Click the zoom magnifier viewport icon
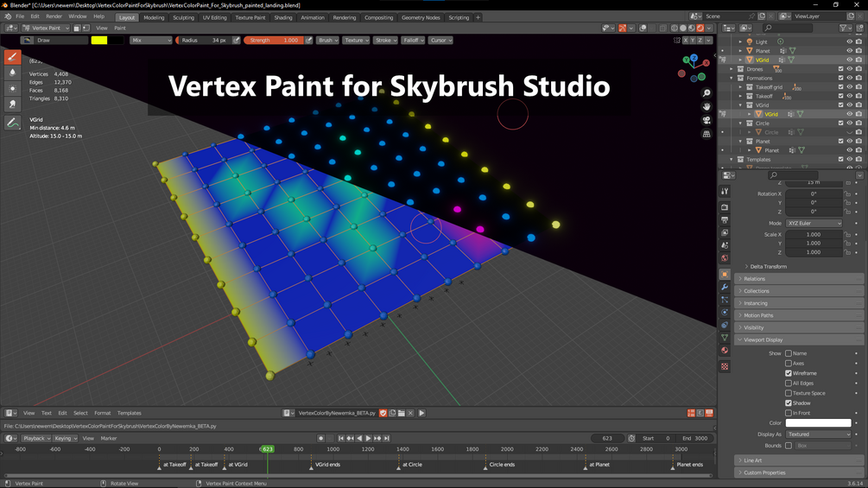 706,93
